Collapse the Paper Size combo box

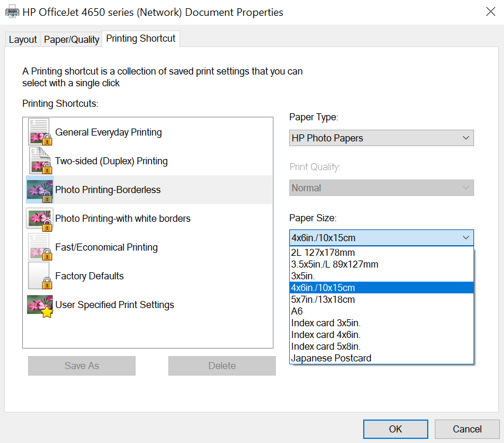381,238
